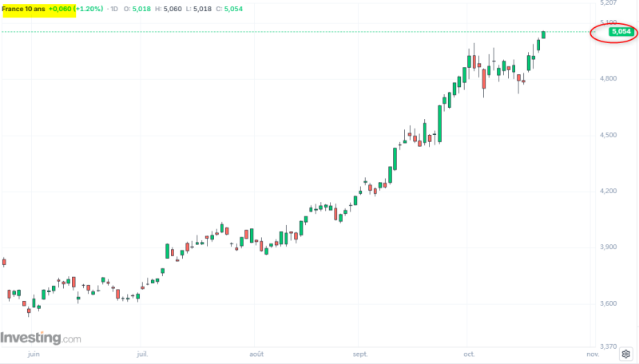The image size is (639, 364).
Task: Open the chart settings gear icon
Action: point(626,354)
